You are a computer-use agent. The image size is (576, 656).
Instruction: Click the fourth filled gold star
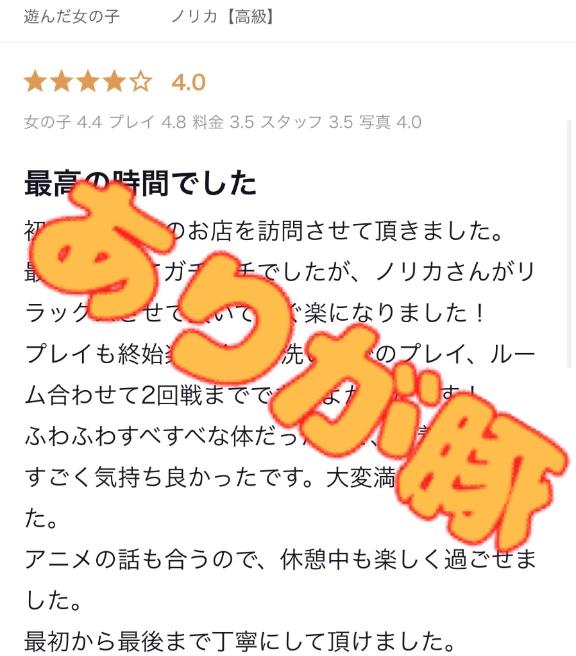tap(114, 81)
